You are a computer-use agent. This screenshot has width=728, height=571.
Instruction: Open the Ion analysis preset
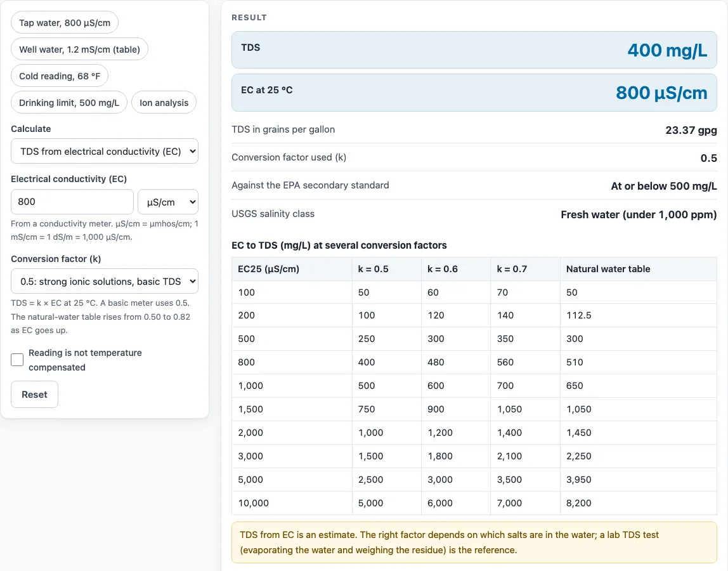click(164, 103)
